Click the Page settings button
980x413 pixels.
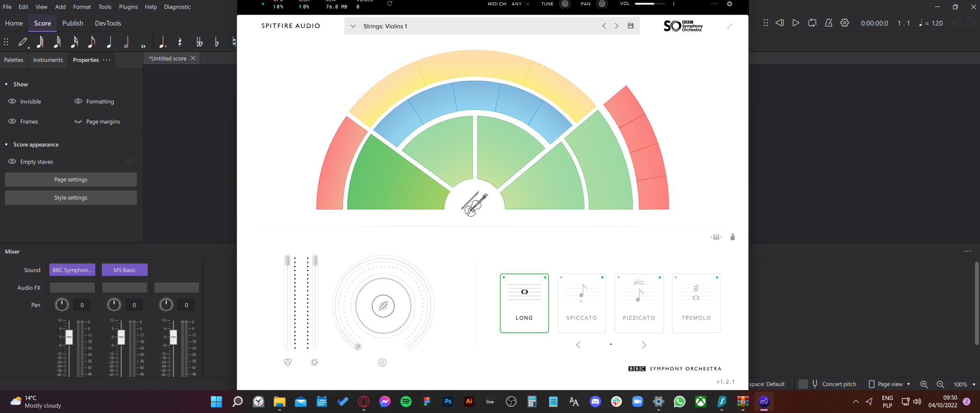pyautogui.click(x=70, y=179)
